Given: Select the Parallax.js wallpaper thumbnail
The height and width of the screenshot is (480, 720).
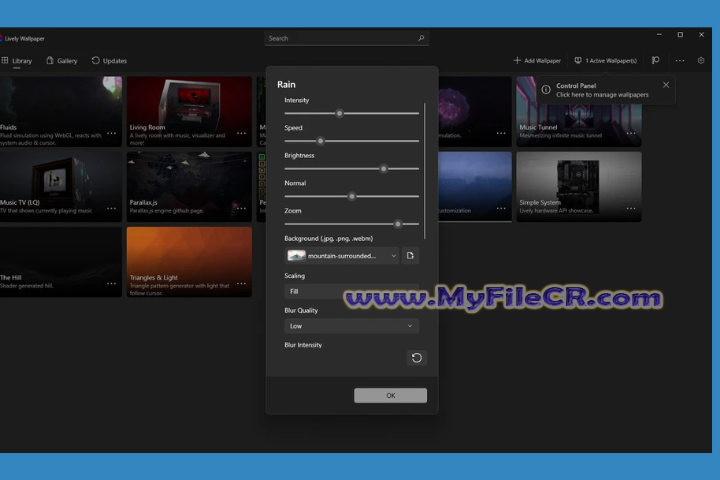Looking at the screenshot, I should 189,187.
